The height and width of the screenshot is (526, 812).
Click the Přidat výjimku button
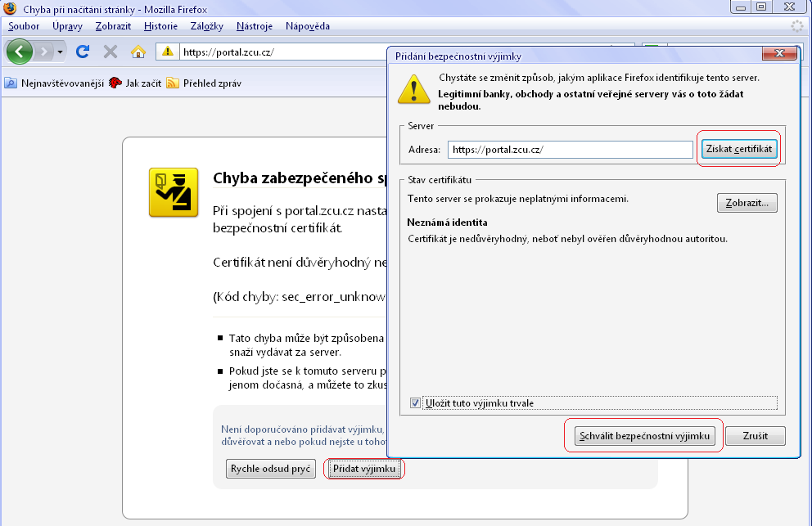pyautogui.click(x=364, y=469)
